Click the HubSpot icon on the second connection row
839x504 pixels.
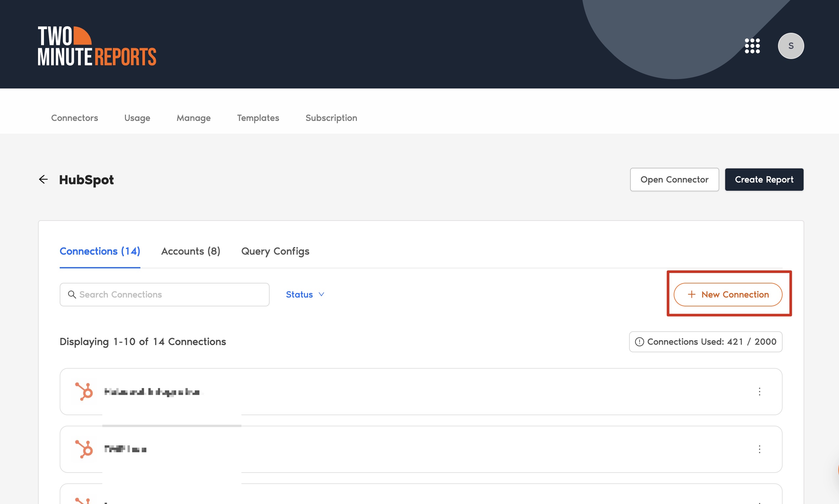point(84,449)
